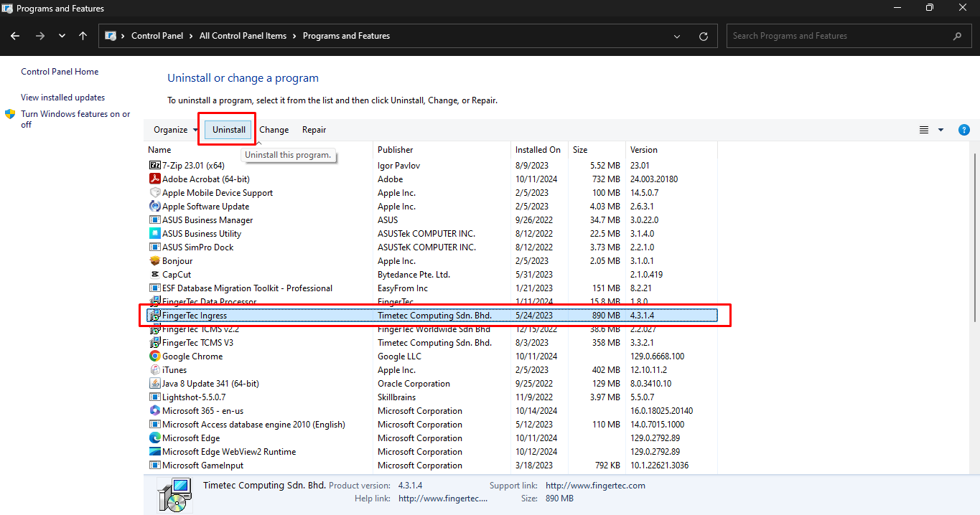This screenshot has height=515, width=980.
Task: Click the Windows features shield icon
Action: [x=10, y=114]
